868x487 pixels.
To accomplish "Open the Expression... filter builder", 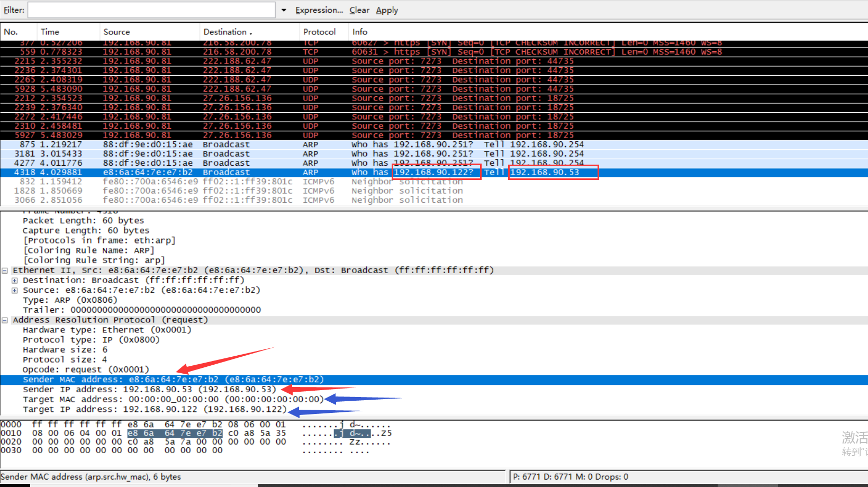I will click(319, 10).
